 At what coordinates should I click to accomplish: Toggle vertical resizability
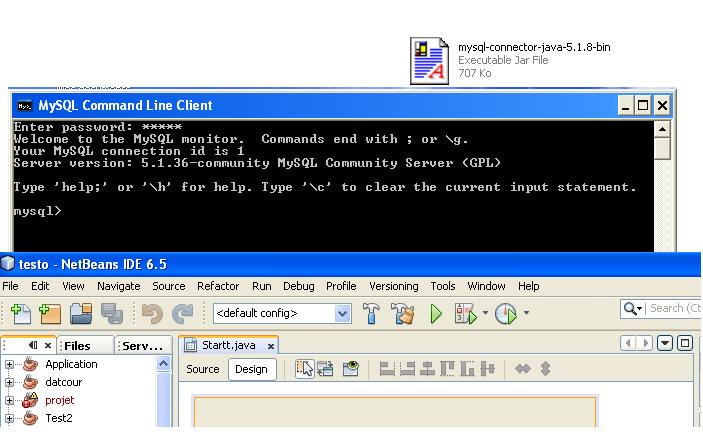coord(545,369)
